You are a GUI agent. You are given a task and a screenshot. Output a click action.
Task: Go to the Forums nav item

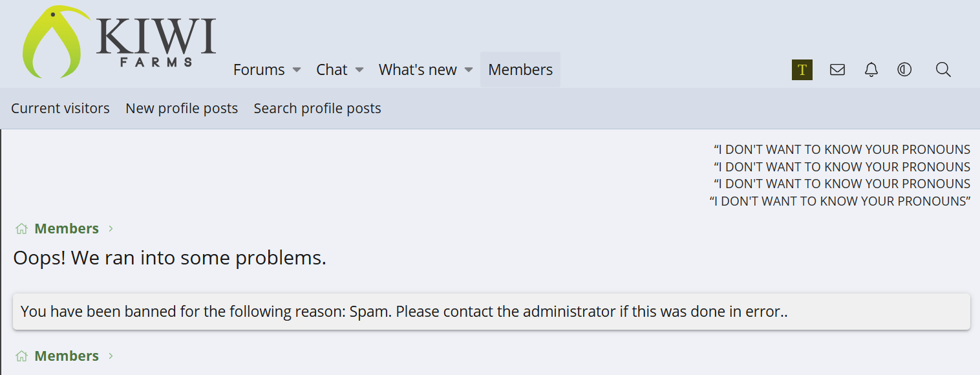click(259, 70)
